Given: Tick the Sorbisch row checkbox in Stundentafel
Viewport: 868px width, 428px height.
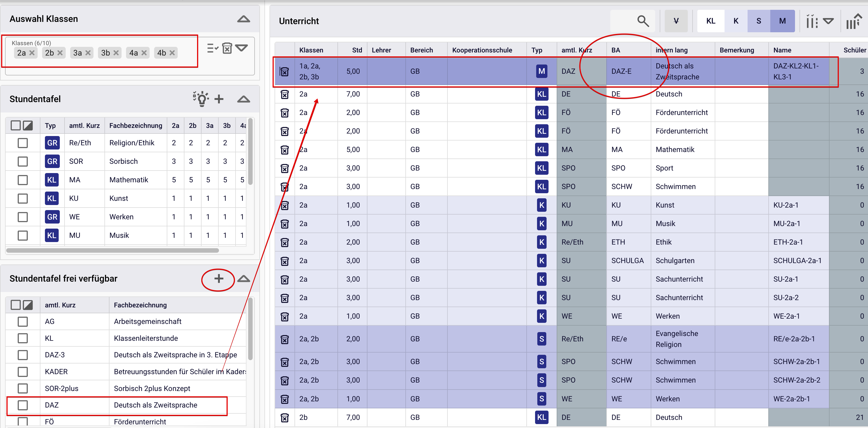Looking at the screenshot, I should [22, 162].
